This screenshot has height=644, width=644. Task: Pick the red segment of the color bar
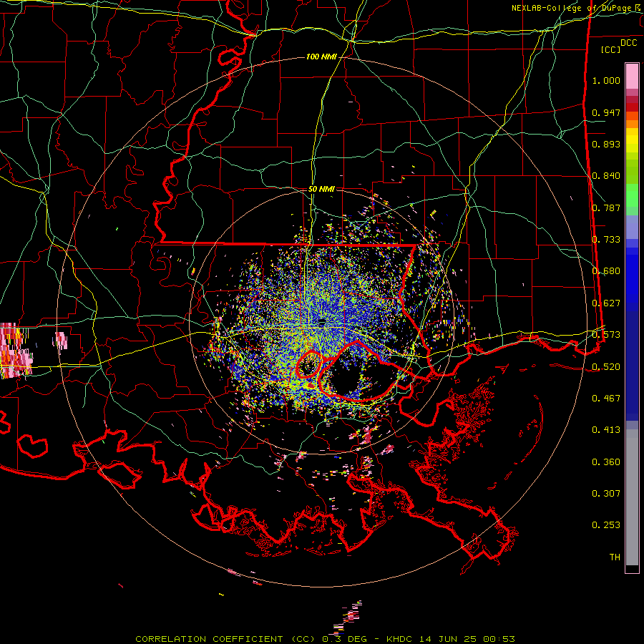tap(632, 107)
